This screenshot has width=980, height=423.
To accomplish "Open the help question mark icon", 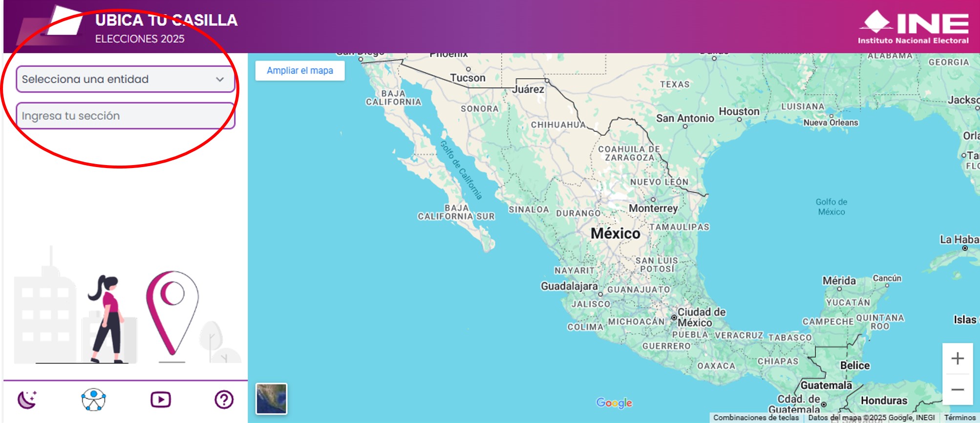I will coord(224,400).
